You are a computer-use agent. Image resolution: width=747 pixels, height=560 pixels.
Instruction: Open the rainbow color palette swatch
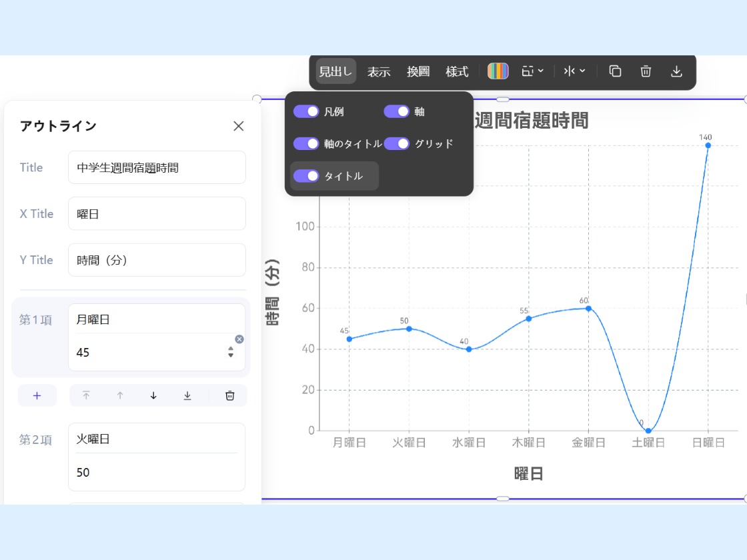[498, 71]
